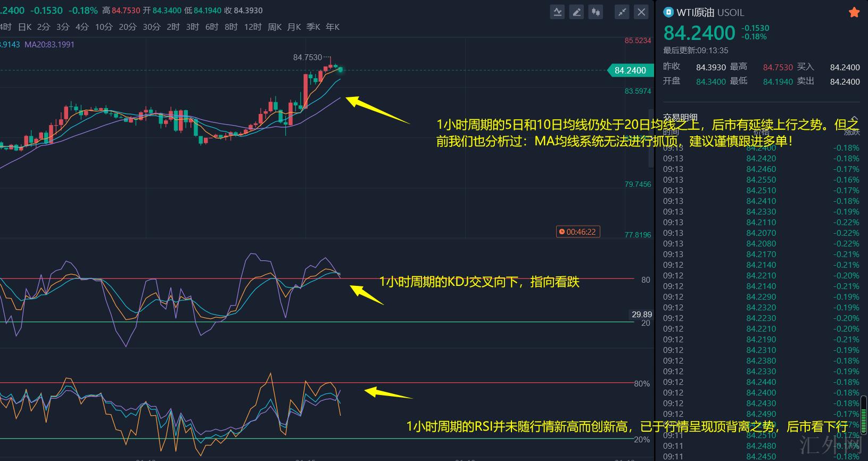Click the 29.89 KDJ value label

click(x=642, y=315)
